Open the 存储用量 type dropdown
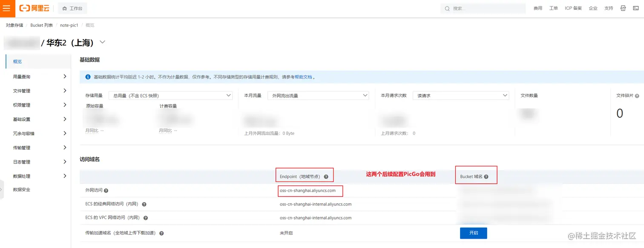Image resolution: width=644 pixels, height=248 pixels. click(170, 96)
